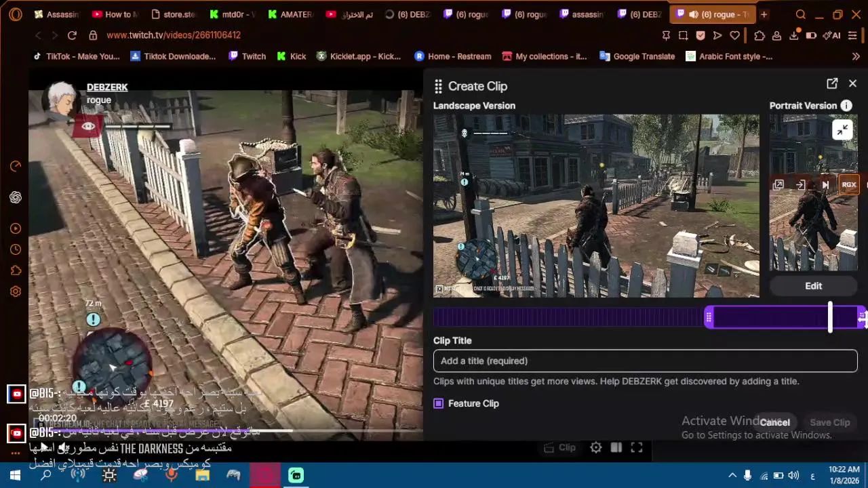
Task: Click the Edit portrait version button
Action: 813,286
